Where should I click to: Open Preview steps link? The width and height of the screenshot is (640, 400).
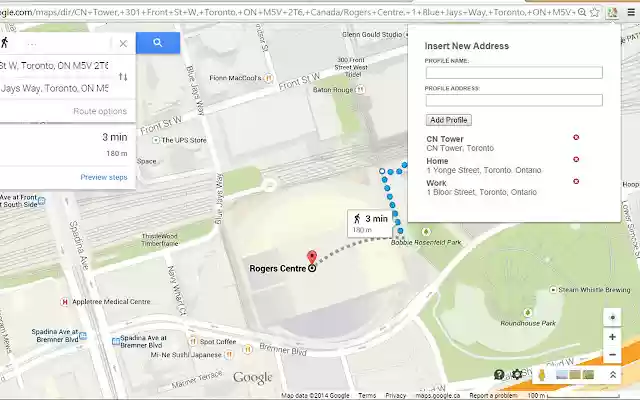tap(104, 177)
